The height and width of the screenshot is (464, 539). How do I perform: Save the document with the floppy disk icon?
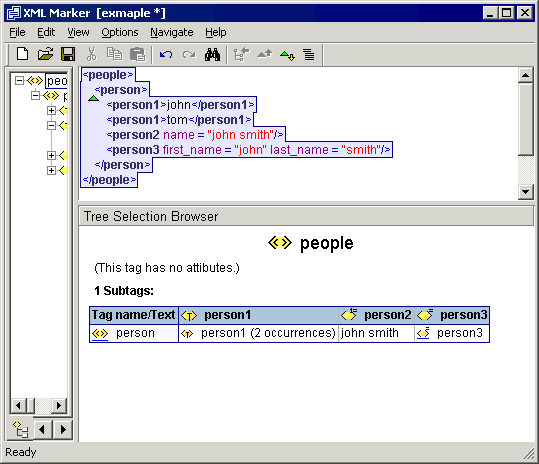pos(68,54)
